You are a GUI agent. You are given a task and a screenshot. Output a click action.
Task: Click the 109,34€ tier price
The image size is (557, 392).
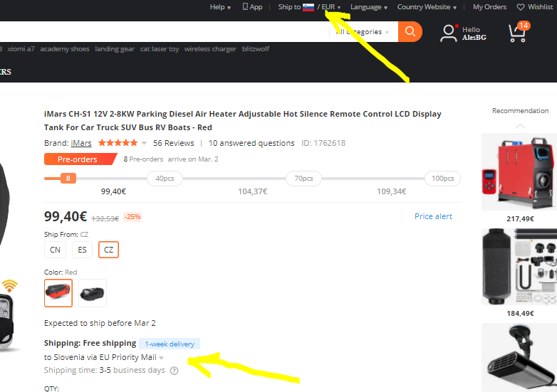pos(391,191)
